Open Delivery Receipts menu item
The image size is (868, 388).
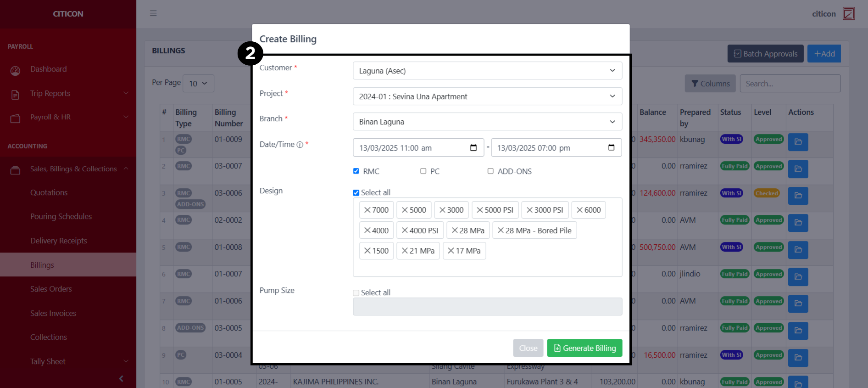click(58, 241)
